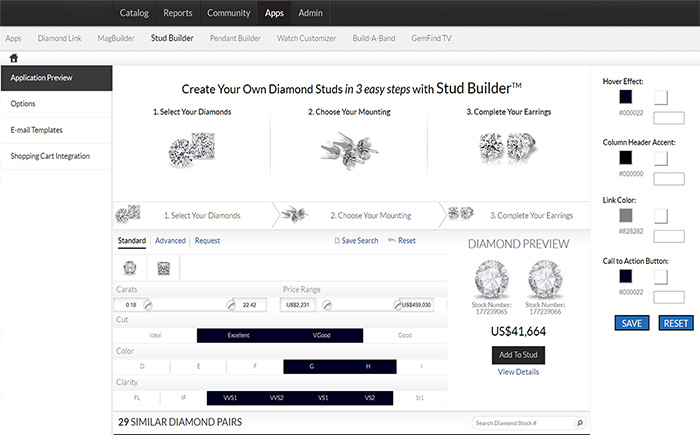Screen dimensions: 700x435
Task: Click the Save Search link
Action: point(360,241)
